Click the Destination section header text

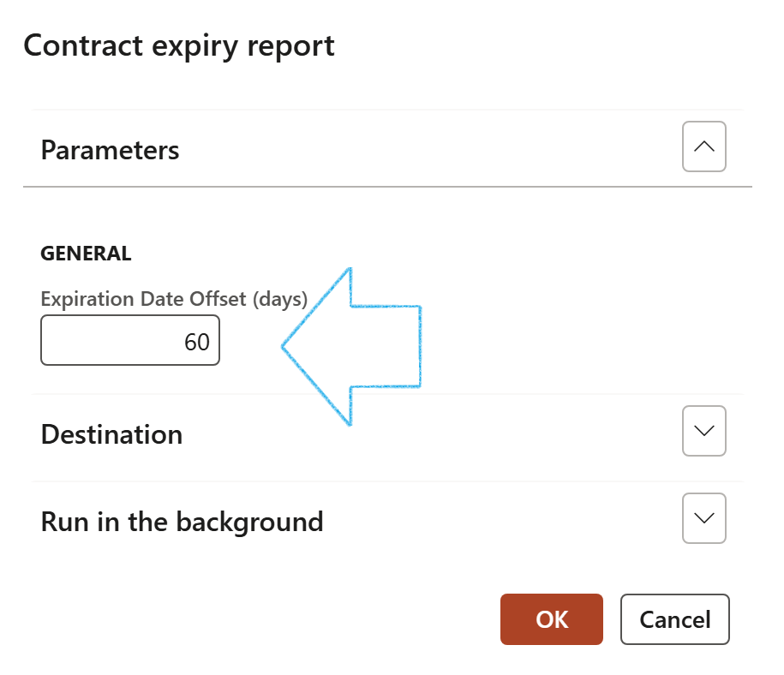coord(111,434)
